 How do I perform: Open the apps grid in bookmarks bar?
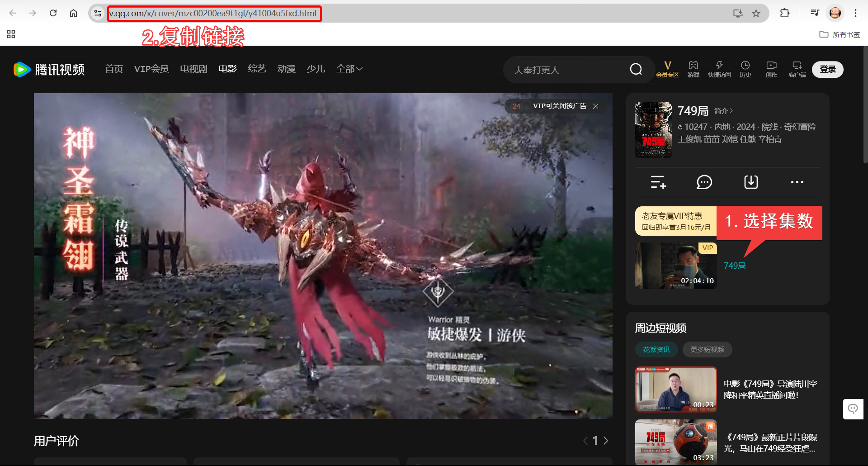[x=11, y=34]
